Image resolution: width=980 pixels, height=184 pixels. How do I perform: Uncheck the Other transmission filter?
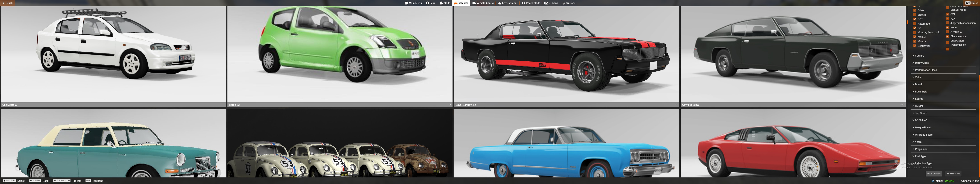915,10
